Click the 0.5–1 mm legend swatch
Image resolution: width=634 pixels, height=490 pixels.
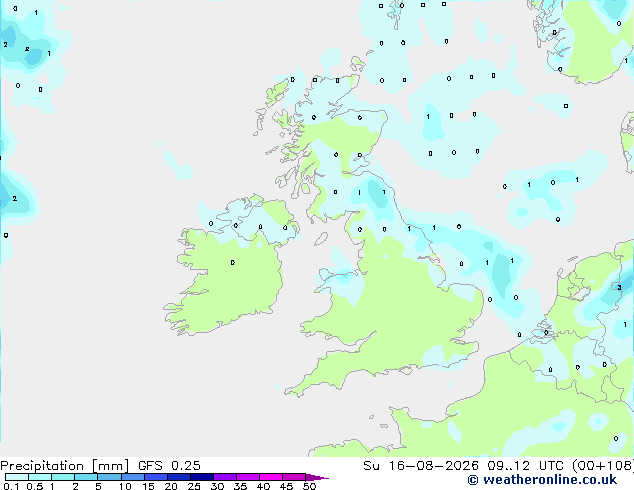40,477
